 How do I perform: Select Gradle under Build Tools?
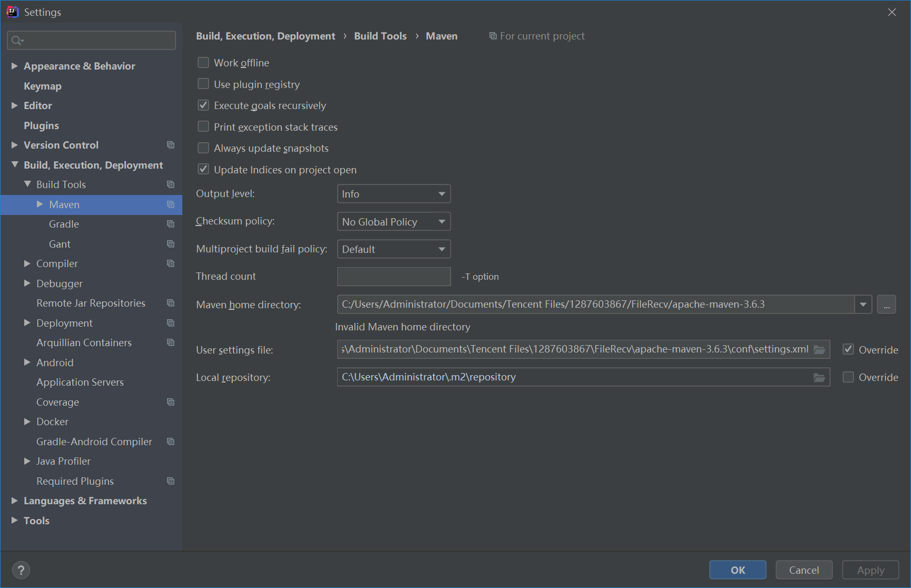tap(64, 224)
